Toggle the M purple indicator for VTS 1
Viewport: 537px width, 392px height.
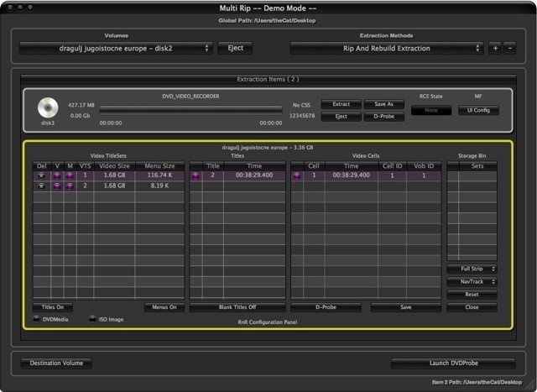[x=70, y=175]
